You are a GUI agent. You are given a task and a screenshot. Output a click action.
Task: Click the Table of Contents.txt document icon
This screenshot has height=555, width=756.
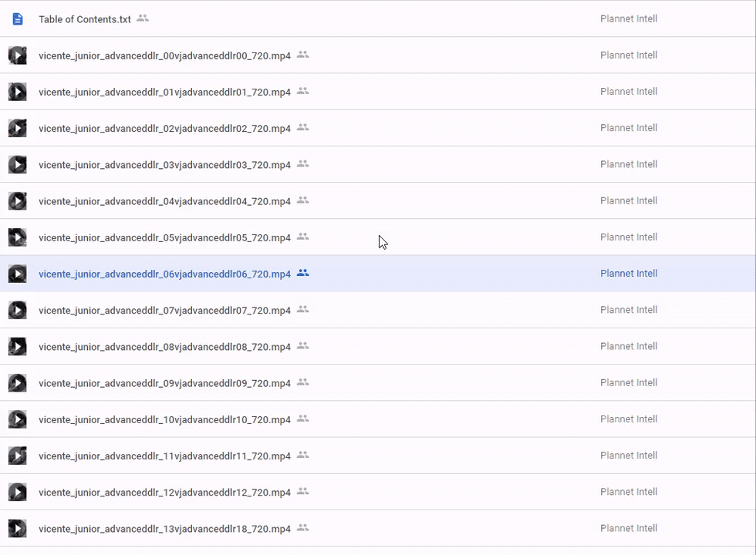(18, 18)
